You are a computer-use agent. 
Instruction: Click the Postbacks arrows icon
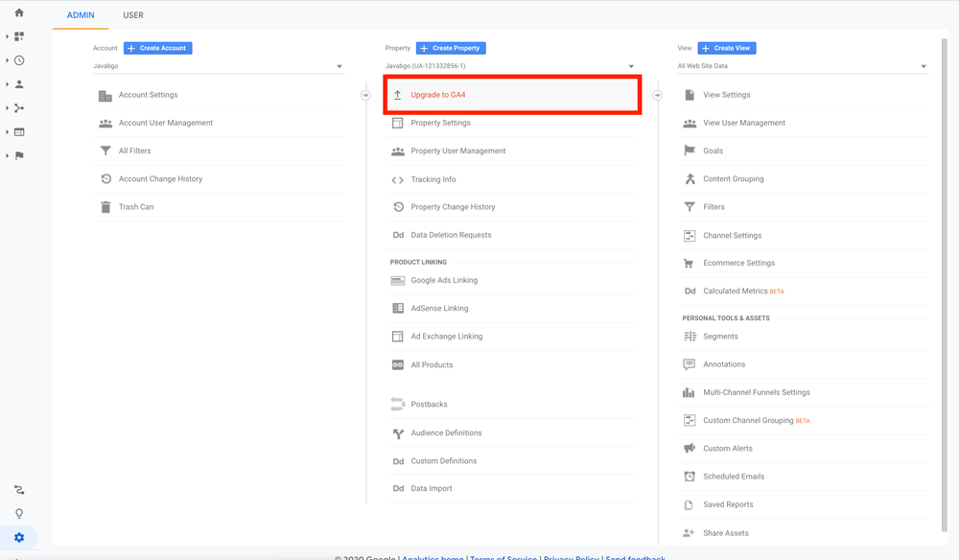point(398,404)
